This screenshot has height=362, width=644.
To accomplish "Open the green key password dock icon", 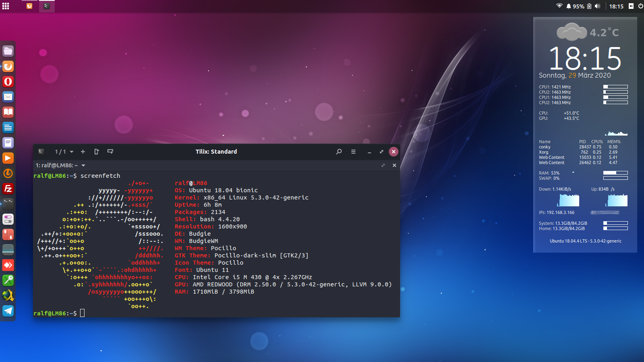I will click(x=8, y=280).
